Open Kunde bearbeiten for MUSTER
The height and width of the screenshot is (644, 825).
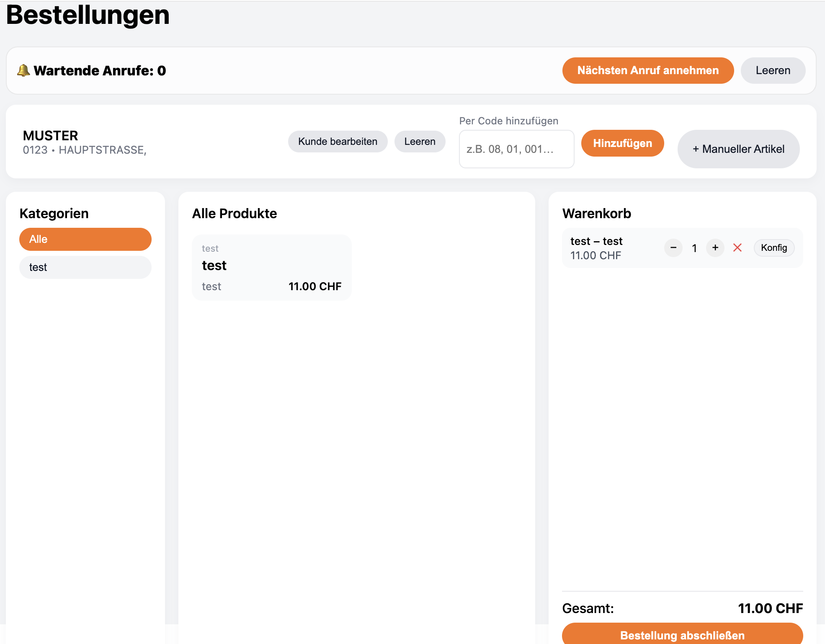point(338,142)
